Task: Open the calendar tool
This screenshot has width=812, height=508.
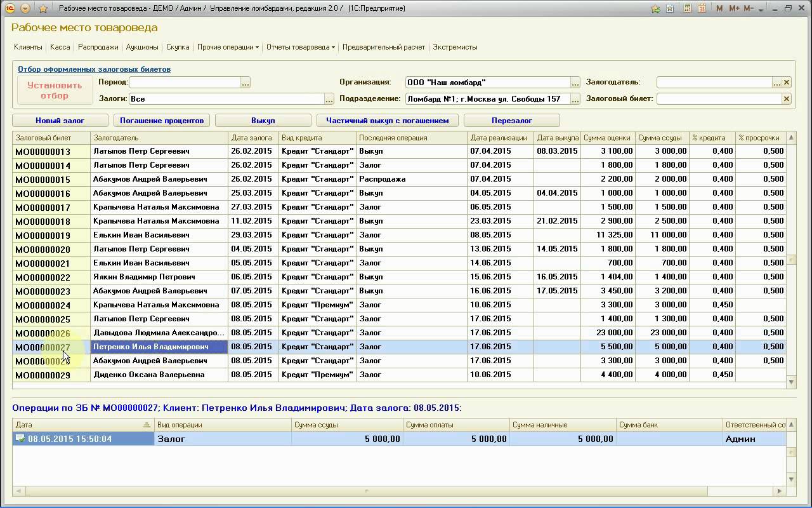Action: (702, 8)
